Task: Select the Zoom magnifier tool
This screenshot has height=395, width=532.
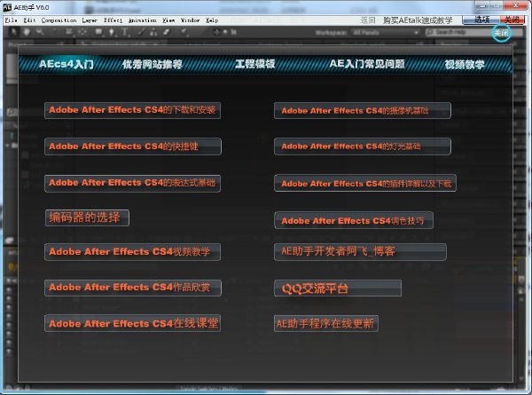Action: 39,32
